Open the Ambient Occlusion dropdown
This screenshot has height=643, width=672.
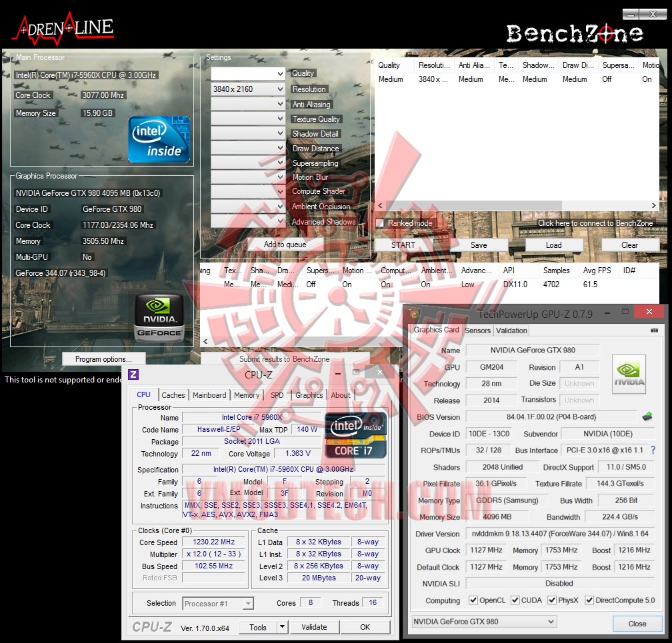click(x=248, y=206)
